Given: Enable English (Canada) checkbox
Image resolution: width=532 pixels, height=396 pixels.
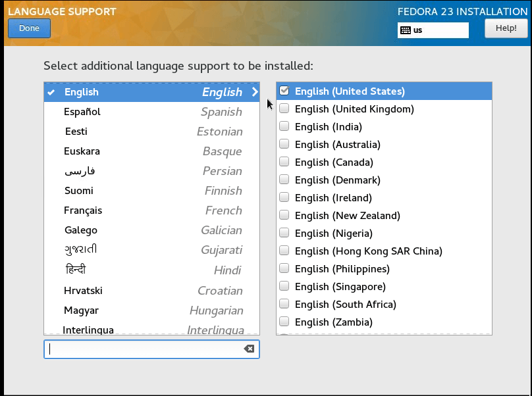Looking at the screenshot, I should 284,162.
